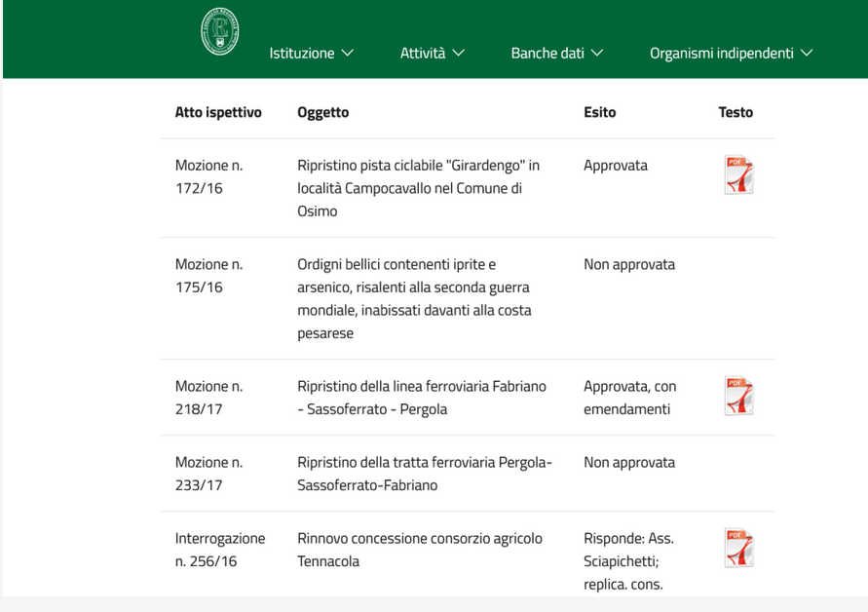
Task: Click the Testo column header
Action: (736, 112)
